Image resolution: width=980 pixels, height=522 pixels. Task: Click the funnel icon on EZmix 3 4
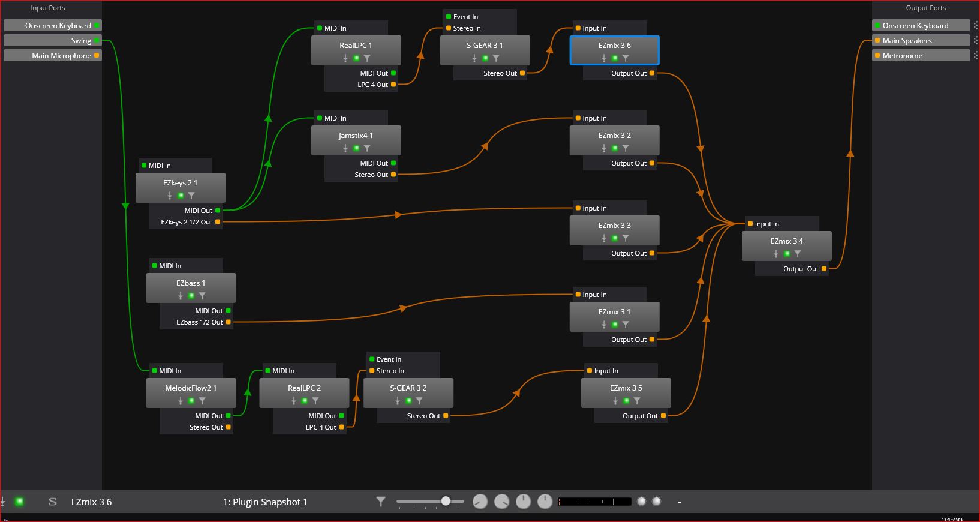click(x=798, y=254)
